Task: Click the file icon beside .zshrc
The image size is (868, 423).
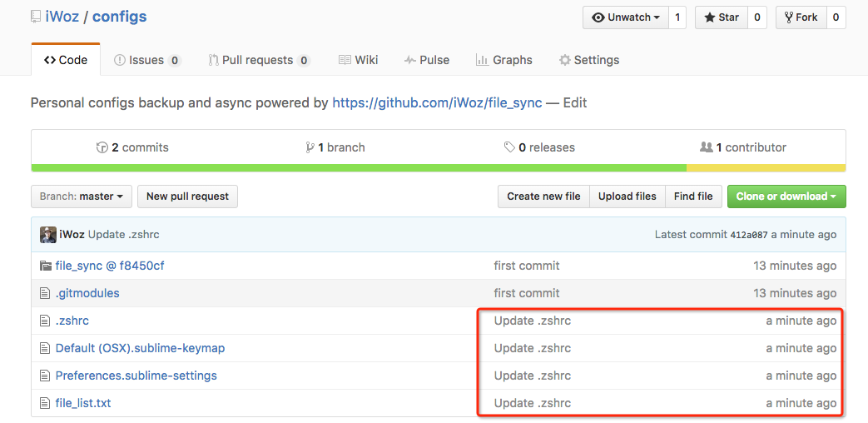Action: (x=46, y=321)
